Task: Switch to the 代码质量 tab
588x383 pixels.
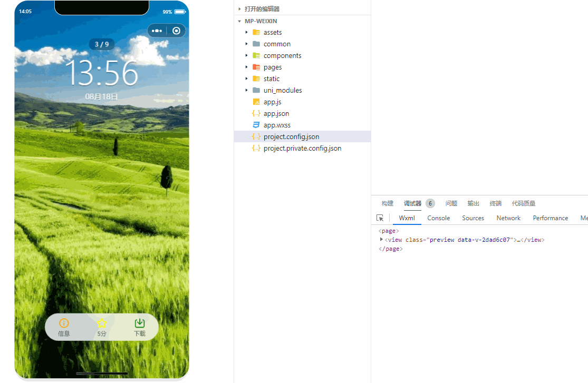Action: 524,203
